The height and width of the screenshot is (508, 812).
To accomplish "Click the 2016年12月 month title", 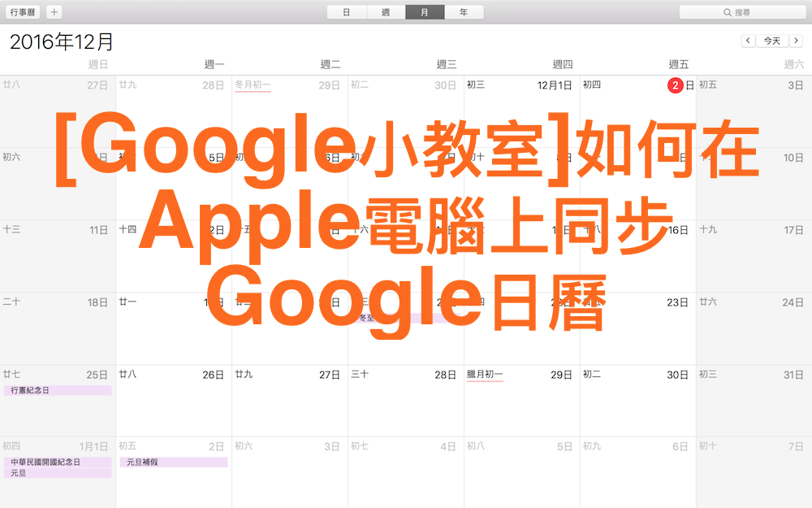I will coord(62,41).
